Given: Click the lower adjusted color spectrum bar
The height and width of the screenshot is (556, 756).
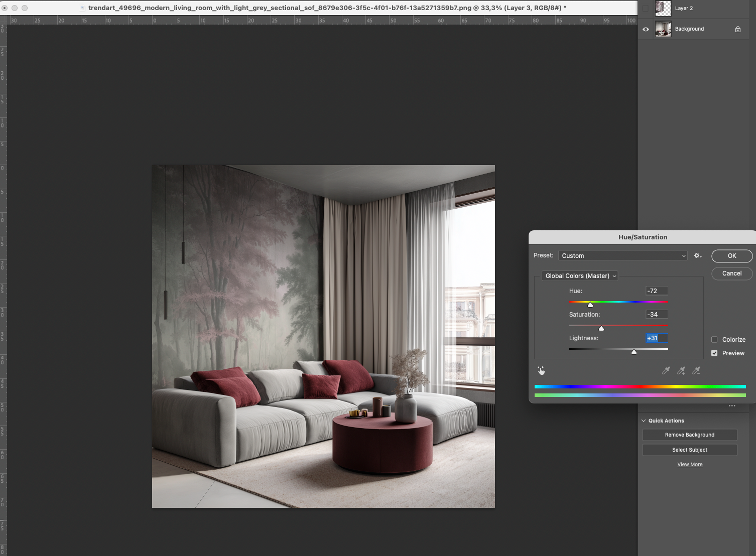Looking at the screenshot, I should pos(640,395).
